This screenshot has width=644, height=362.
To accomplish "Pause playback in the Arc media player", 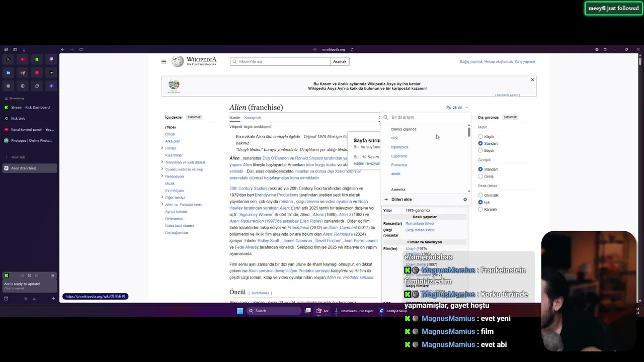I will click(x=29, y=276).
